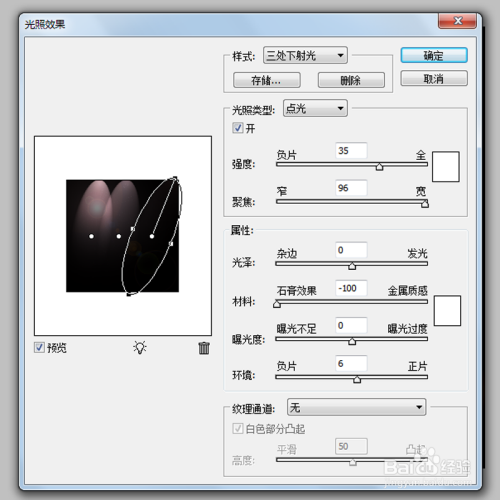Click the 取消 button
The image size is (500, 500).
(434, 78)
